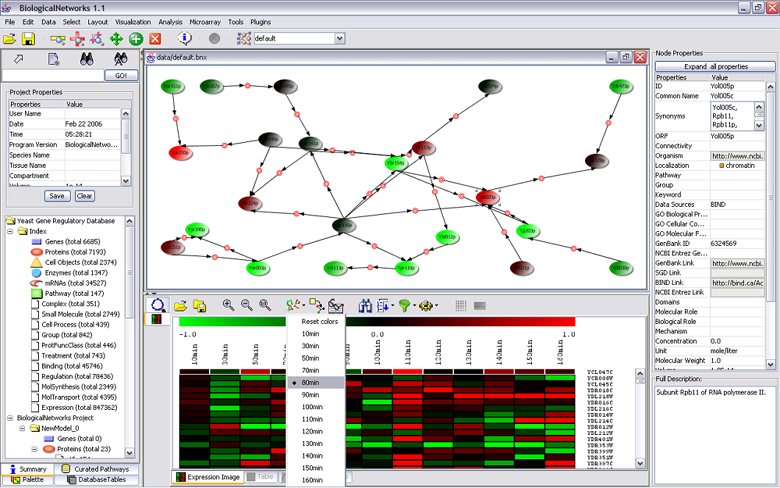
Task: Click the zoom-fit magnifier in the microarray toolbar
Action: [x=265, y=305]
